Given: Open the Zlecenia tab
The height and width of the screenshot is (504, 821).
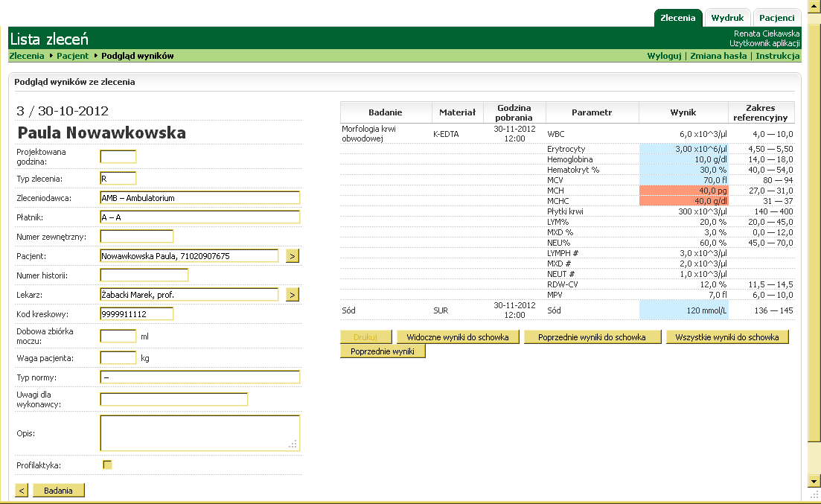Looking at the screenshot, I should [x=678, y=18].
